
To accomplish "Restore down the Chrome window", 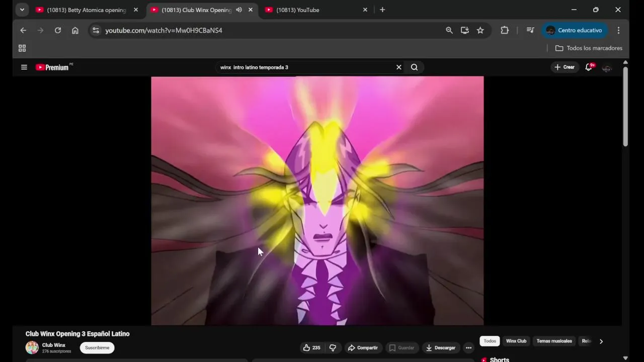I will (x=596, y=10).
